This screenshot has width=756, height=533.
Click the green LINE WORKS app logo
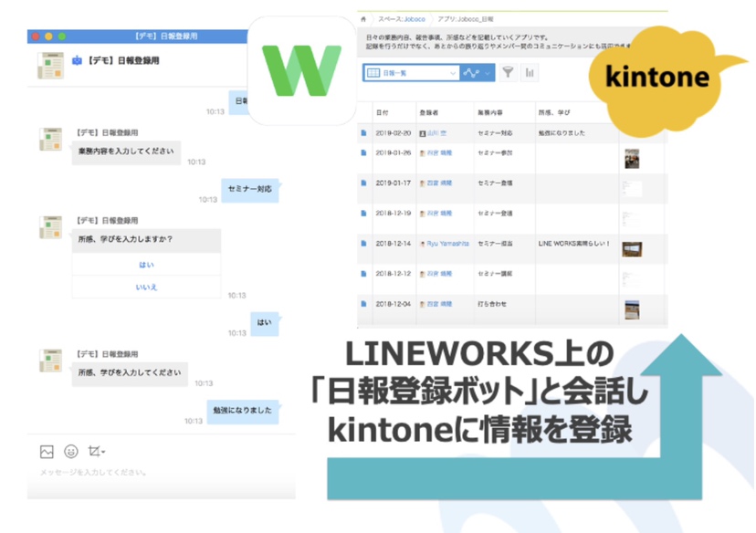pyautogui.click(x=302, y=71)
